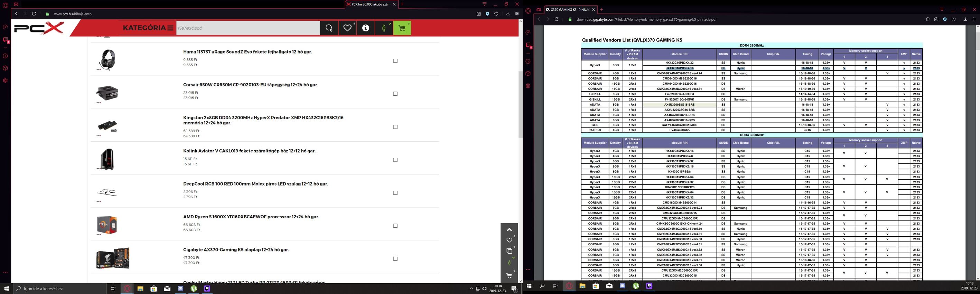Tick checkbox for AMD Ryzen 5 1600X processor

[395, 226]
